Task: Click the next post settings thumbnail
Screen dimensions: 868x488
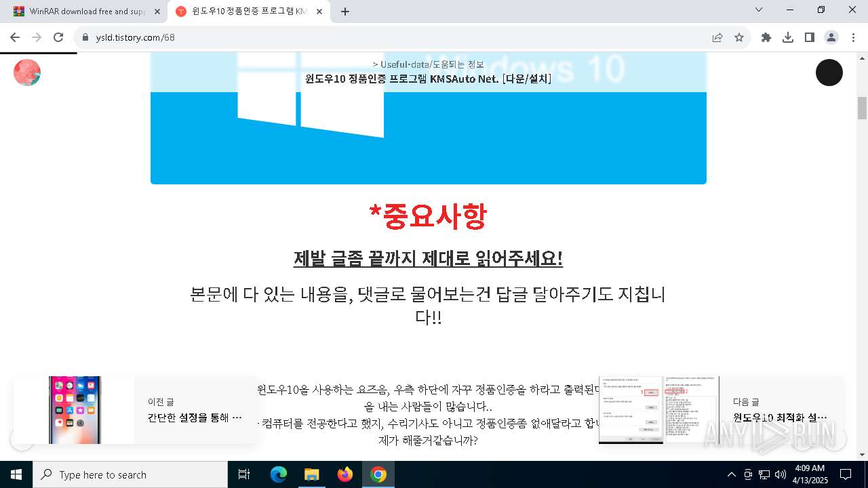Action: [658, 410]
